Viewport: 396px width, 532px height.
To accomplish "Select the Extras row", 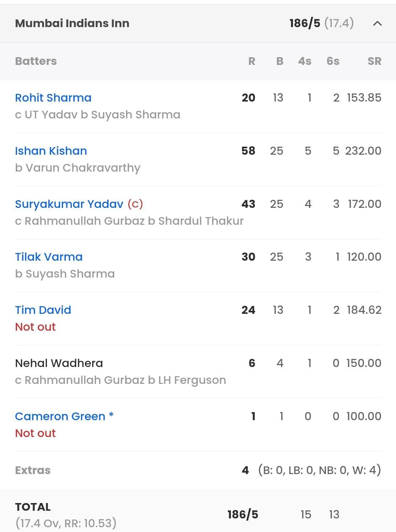I will pos(33,470).
